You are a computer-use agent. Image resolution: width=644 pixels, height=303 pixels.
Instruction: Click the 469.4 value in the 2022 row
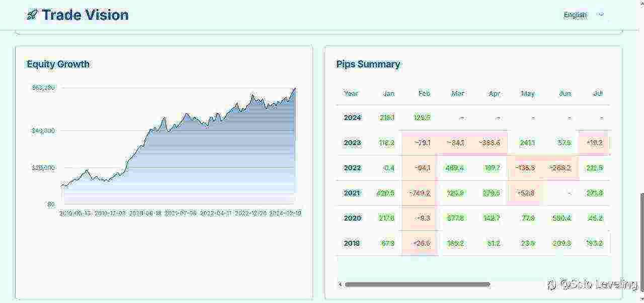[x=454, y=168]
